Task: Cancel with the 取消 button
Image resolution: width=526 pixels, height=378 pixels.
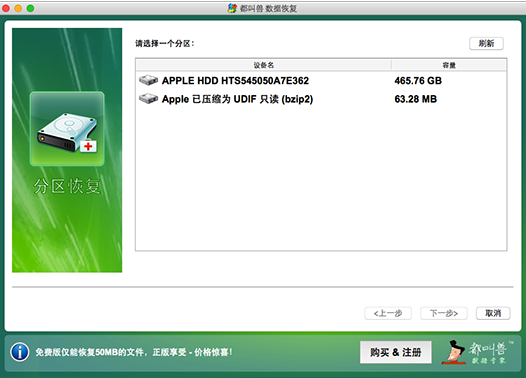Action: click(493, 313)
